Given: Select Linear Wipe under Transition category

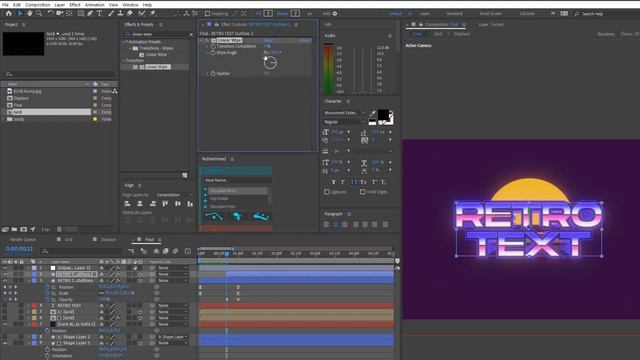Looking at the screenshot, I should click(x=157, y=67).
